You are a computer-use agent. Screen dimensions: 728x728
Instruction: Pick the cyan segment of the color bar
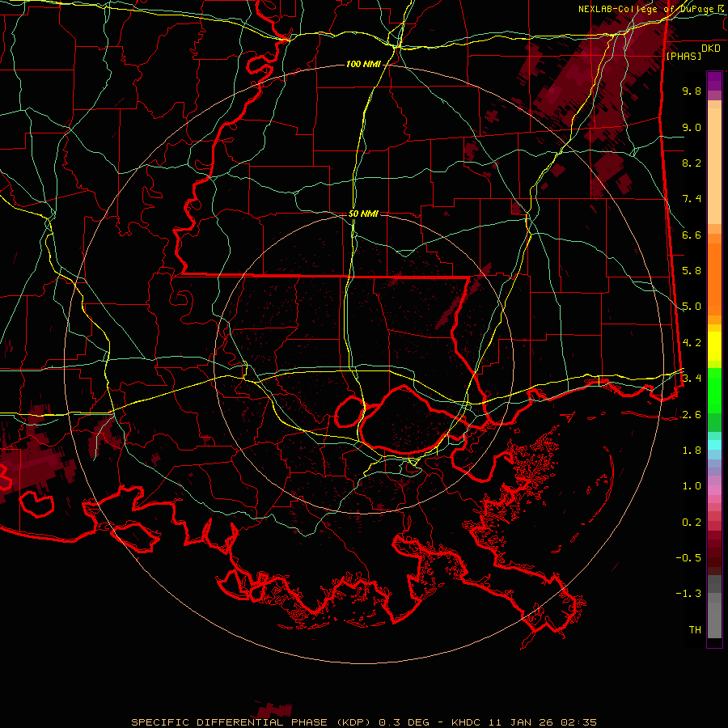[x=714, y=445]
